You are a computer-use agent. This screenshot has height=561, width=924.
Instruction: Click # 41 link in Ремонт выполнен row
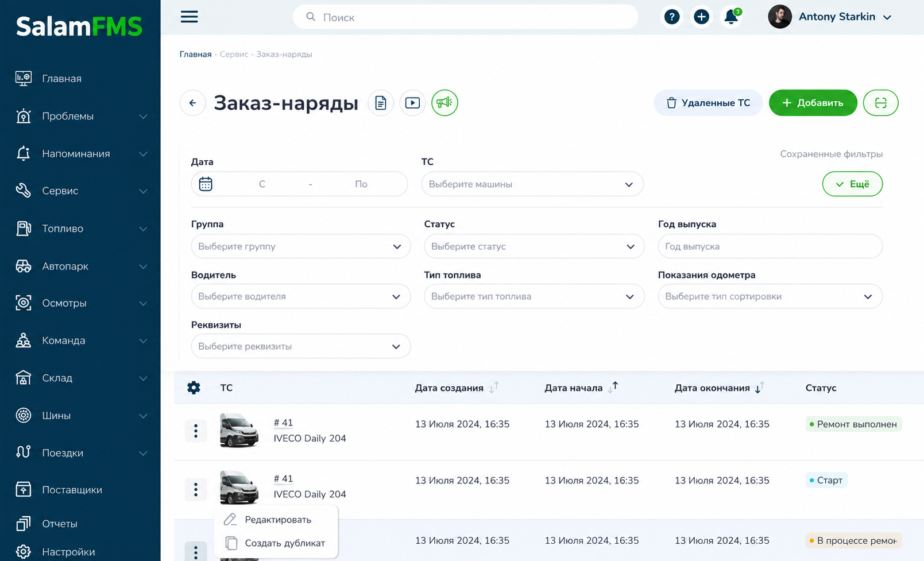[x=283, y=423]
